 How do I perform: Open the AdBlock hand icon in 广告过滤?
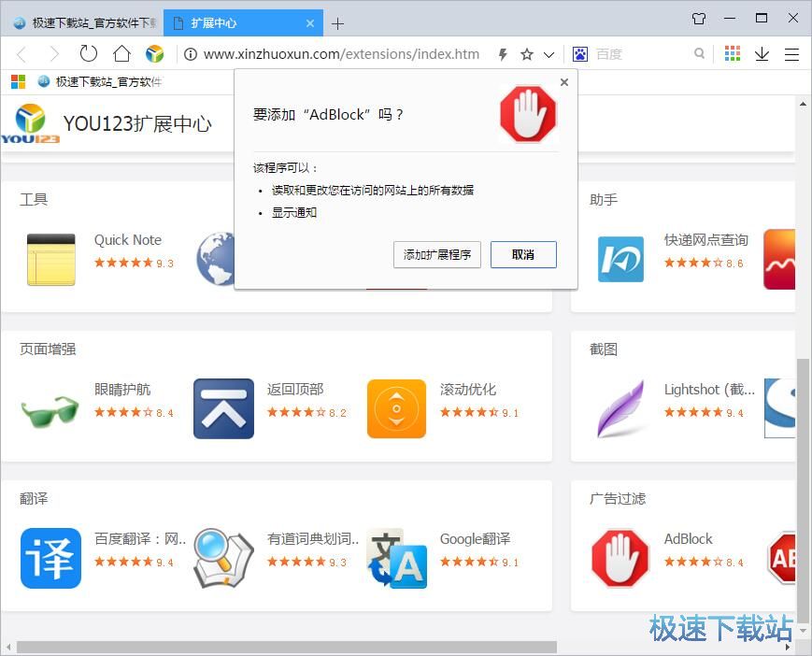pos(620,558)
